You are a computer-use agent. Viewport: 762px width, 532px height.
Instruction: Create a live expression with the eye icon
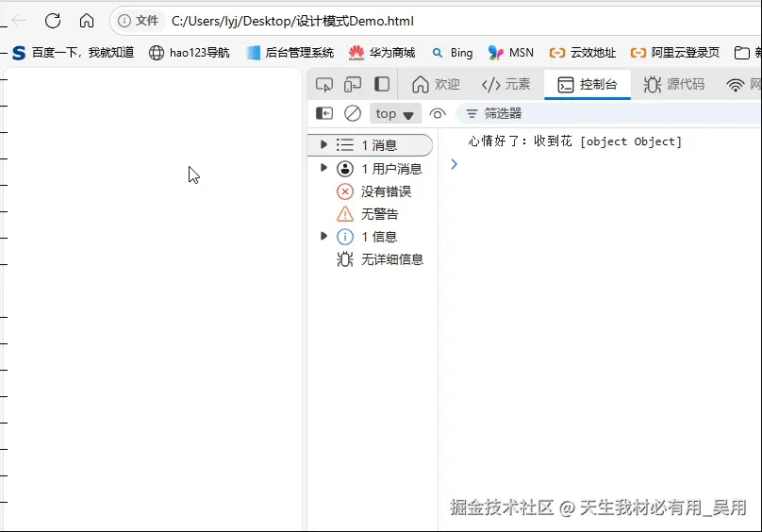pos(438,114)
